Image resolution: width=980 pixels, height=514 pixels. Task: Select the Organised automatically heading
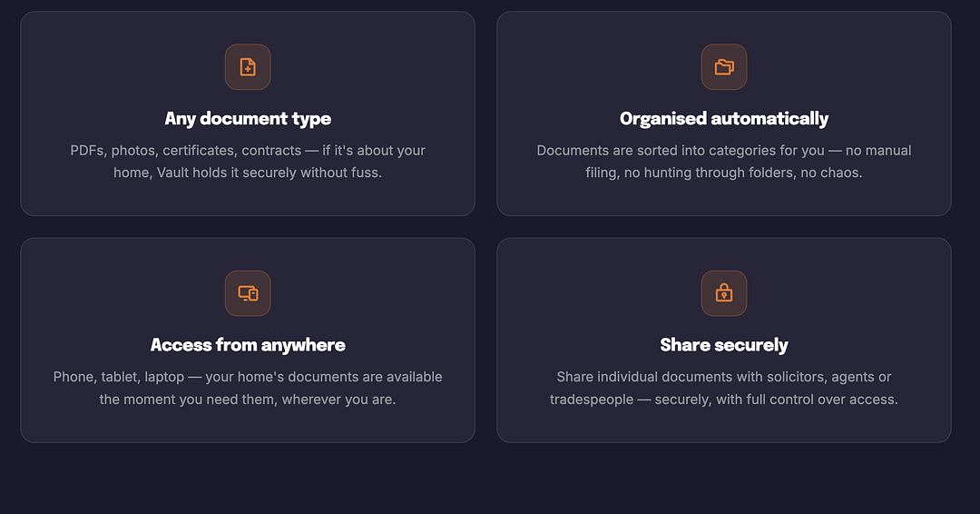point(724,119)
